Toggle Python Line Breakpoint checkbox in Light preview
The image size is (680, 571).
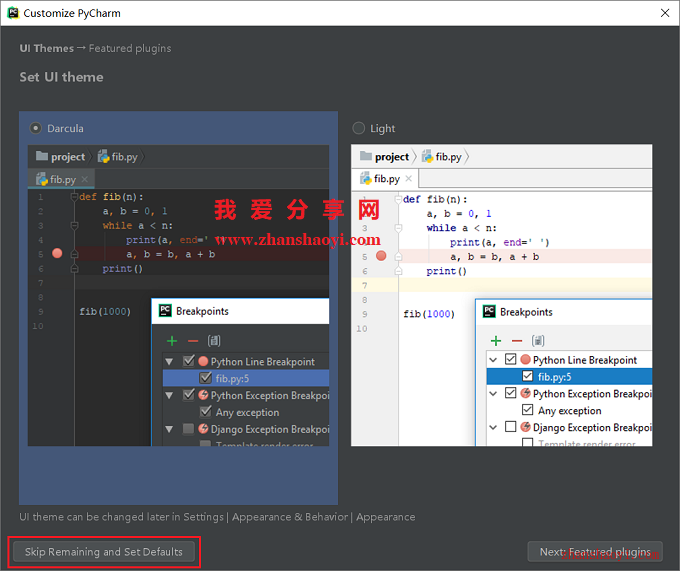510,359
